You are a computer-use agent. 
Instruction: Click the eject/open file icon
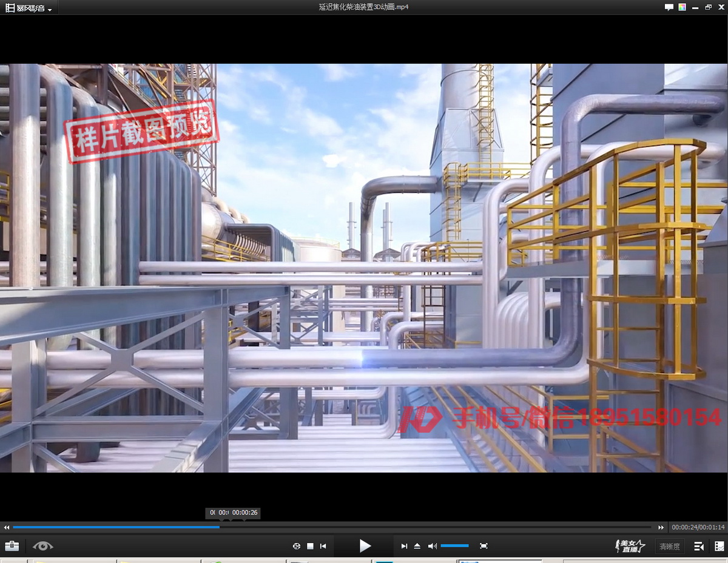click(x=417, y=546)
